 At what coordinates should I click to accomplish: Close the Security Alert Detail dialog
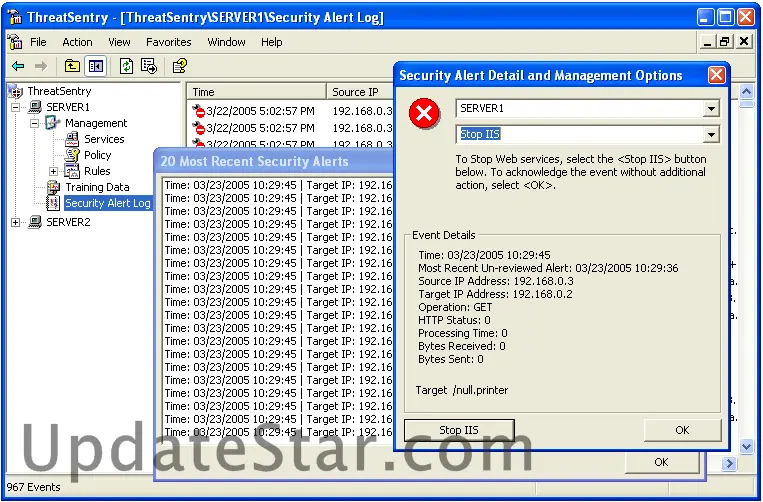pos(716,75)
